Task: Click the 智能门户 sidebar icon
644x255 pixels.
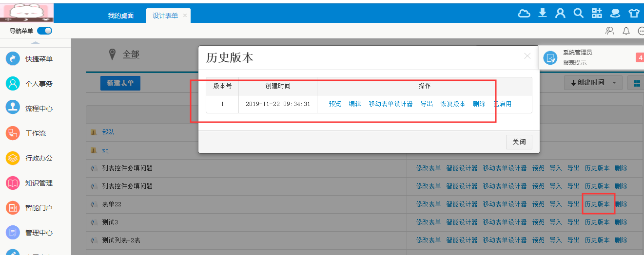Action: (13, 208)
